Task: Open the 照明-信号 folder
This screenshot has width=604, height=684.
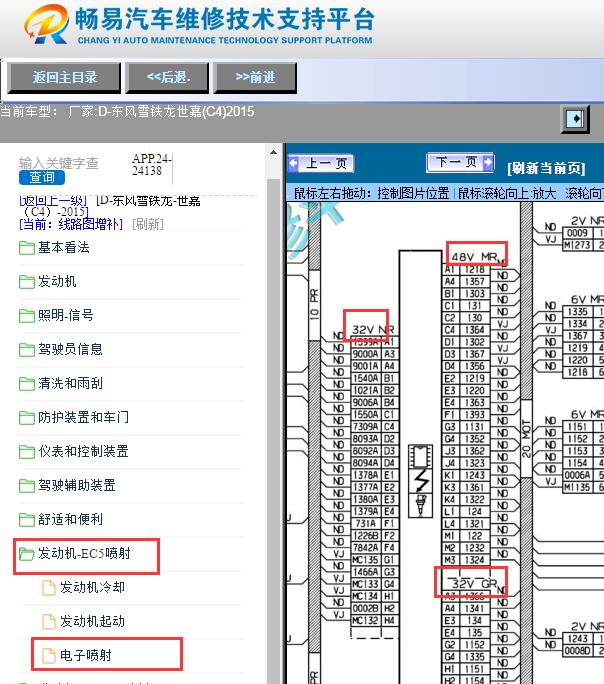Action: [65, 315]
